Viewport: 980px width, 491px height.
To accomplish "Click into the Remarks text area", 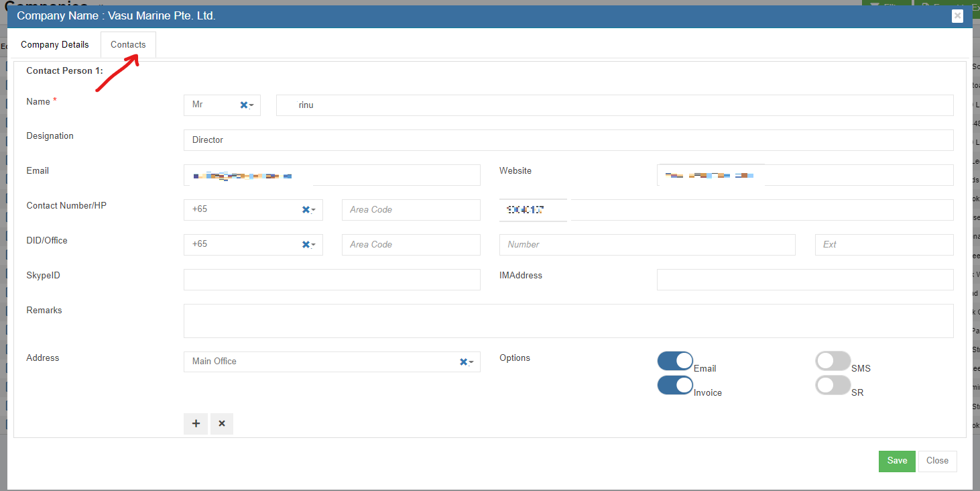I will click(x=568, y=321).
